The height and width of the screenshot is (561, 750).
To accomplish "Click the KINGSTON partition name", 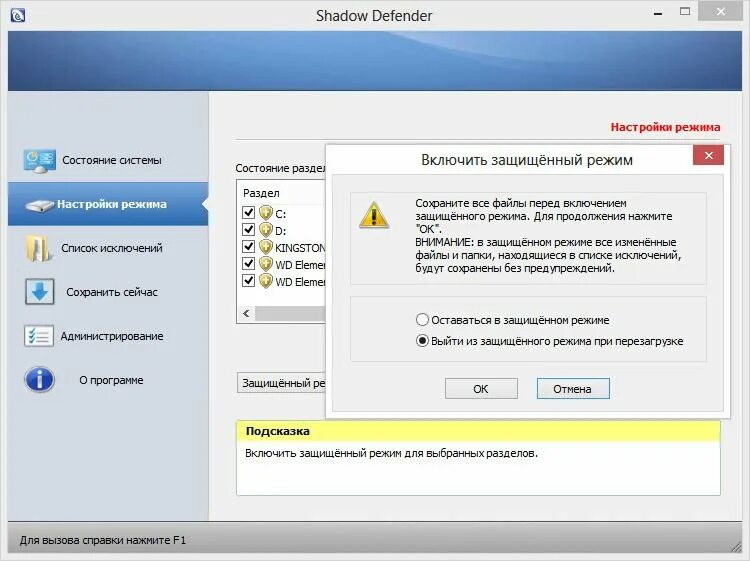I will 300,248.
